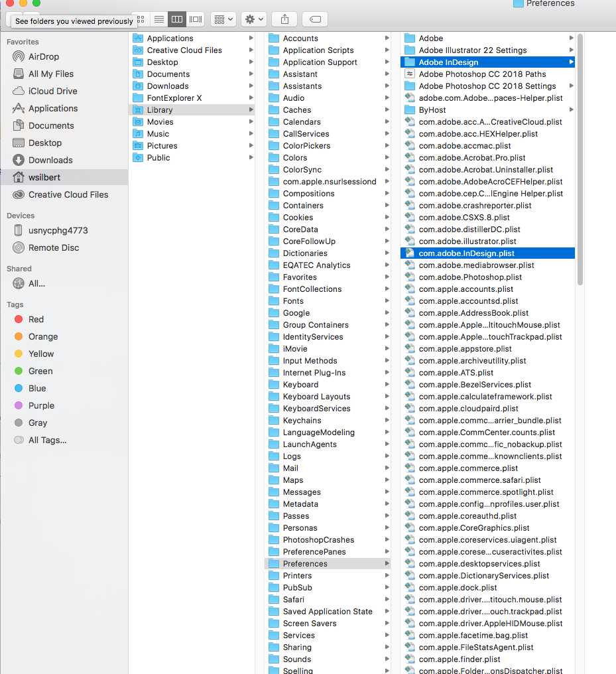Filter by the Blue tag
The width and height of the screenshot is (616, 674).
pos(64,388)
